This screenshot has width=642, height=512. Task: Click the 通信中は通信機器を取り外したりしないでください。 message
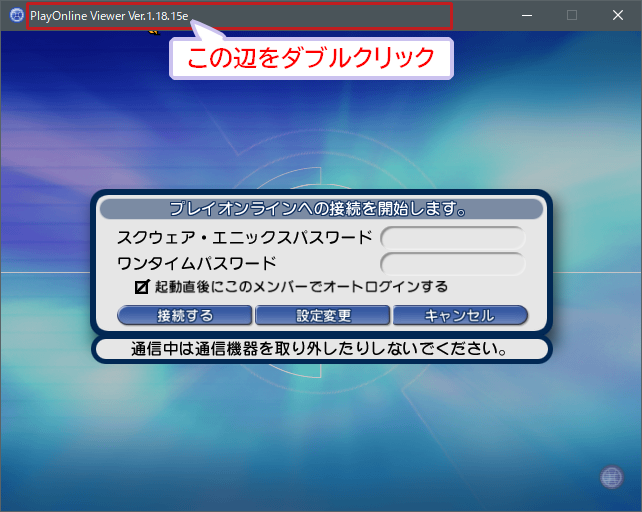[319, 349]
